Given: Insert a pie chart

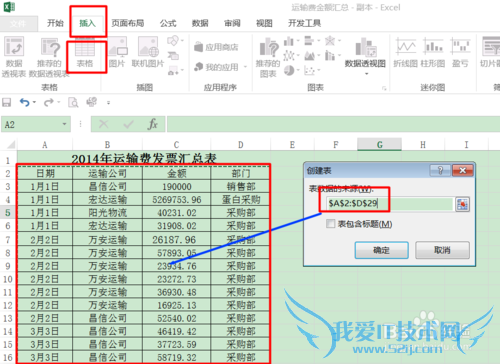Looking at the screenshot, I should pos(291,70).
